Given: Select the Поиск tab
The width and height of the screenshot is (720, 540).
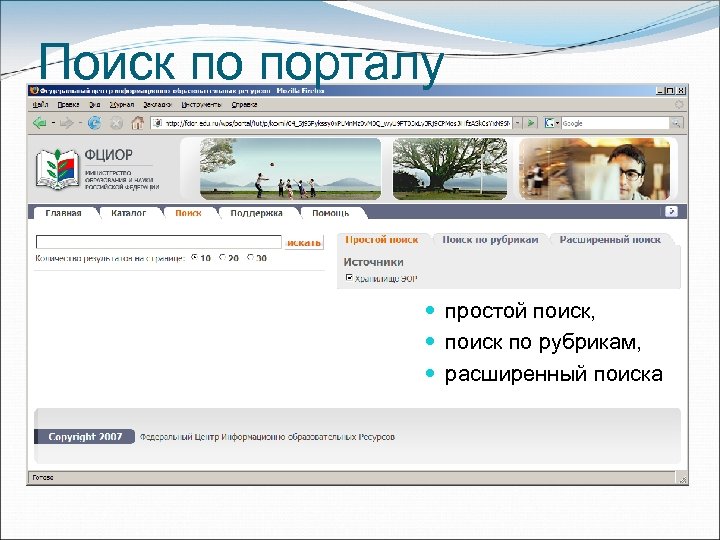Looking at the screenshot, I should (x=188, y=213).
